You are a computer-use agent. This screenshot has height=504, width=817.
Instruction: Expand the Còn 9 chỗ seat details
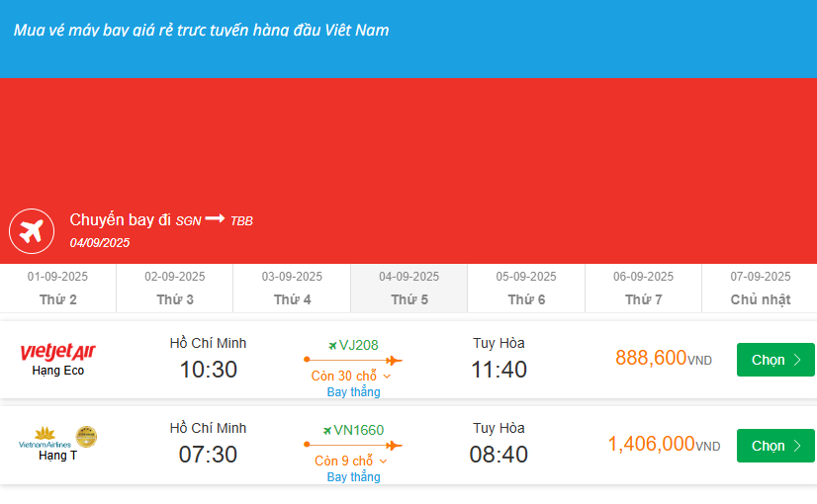[352, 462]
